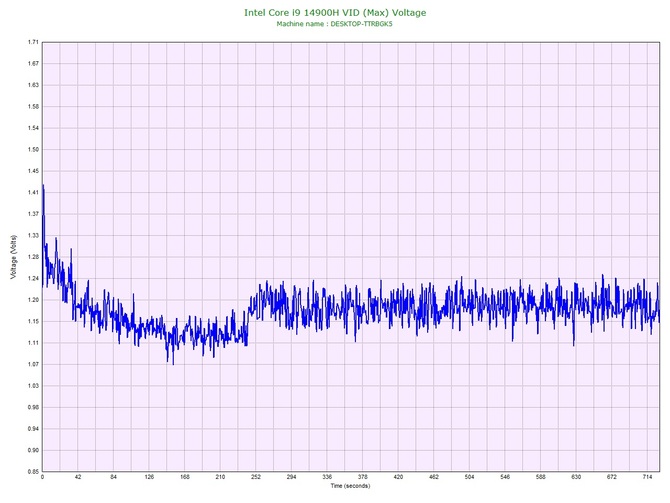The image size is (670, 503).
Task: Click the 1.63 voltage tick label
Action: pos(33,85)
